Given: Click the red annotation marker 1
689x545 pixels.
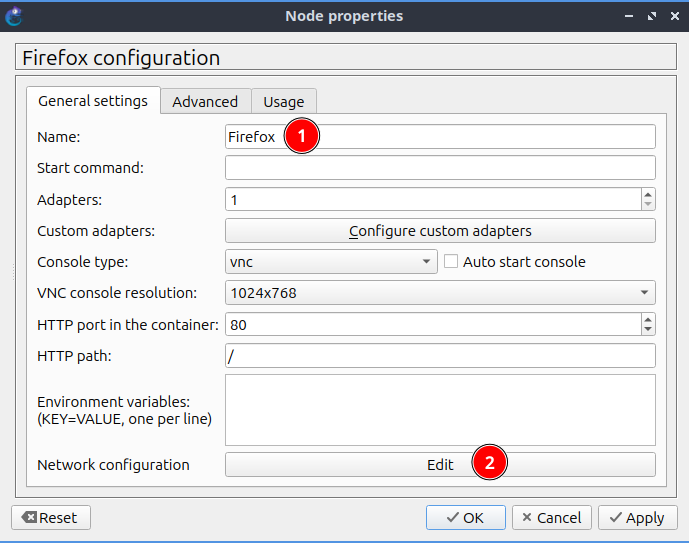Looking at the screenshot, I should click(302, 137).
